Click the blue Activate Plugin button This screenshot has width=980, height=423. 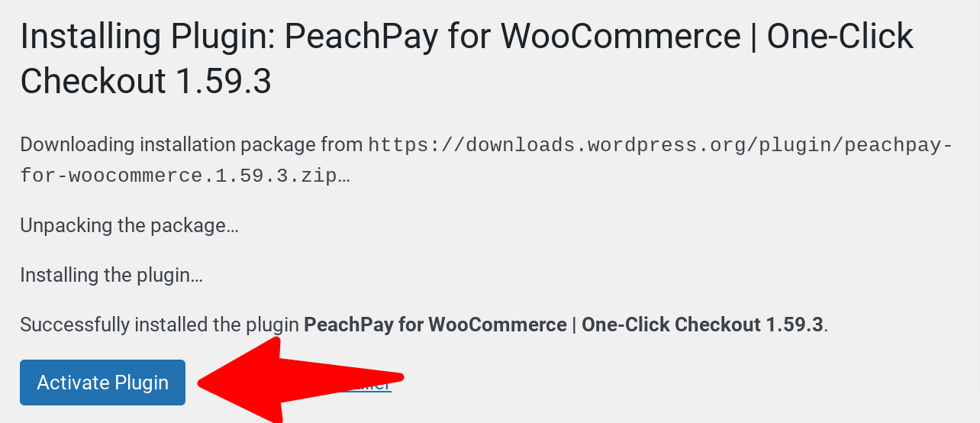(x=102, y=383)
